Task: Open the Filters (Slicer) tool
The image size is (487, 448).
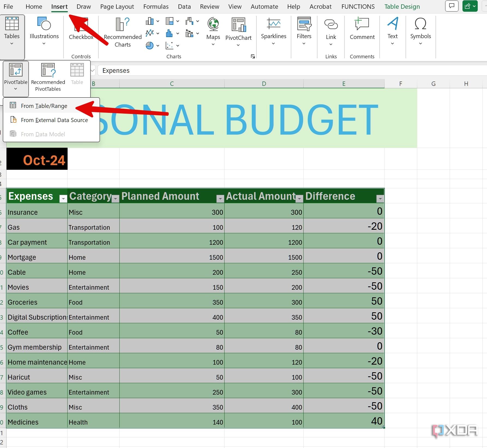Action: [x=304, y=30]
